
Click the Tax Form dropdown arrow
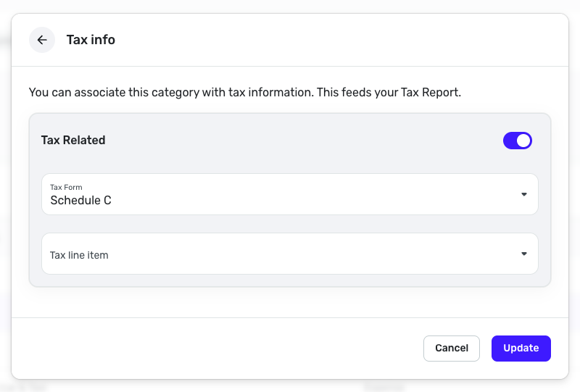pyautogui.click(x=523, y=194)
